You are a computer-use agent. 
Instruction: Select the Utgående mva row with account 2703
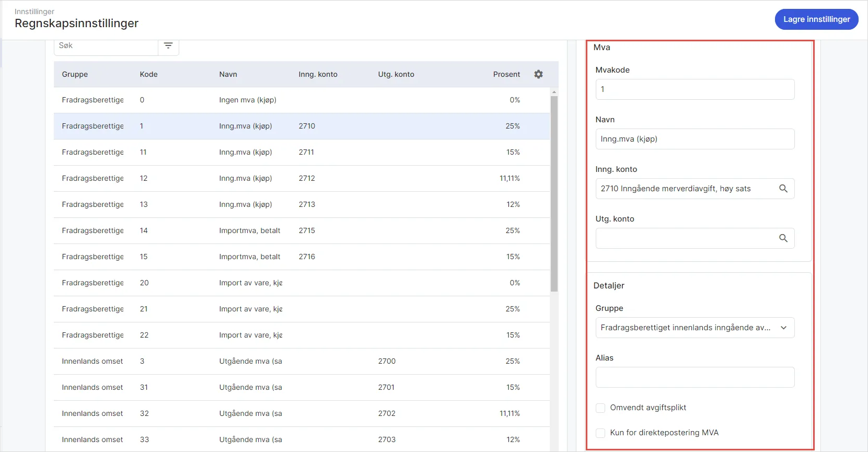(302, 440)
